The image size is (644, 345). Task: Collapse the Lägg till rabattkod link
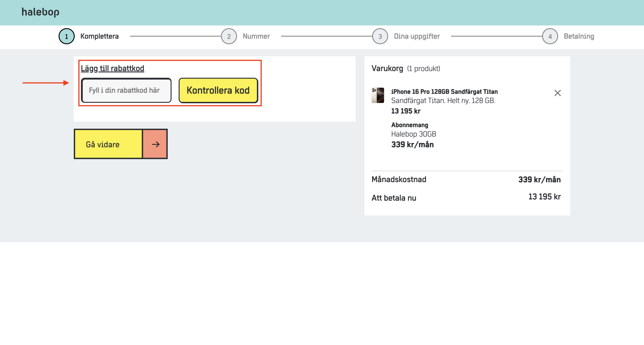click(112, 68)
